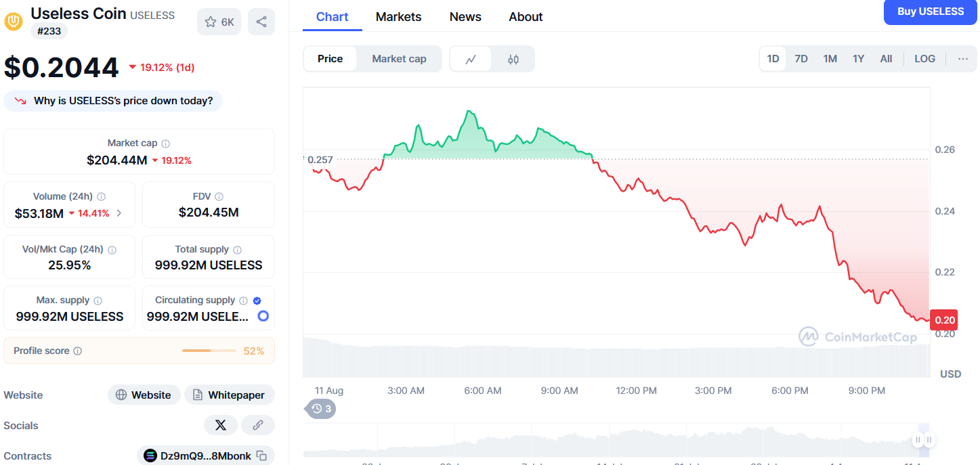Click the #233 rank badge
Viewport: 980px width, 465px height.
(49, 30)
